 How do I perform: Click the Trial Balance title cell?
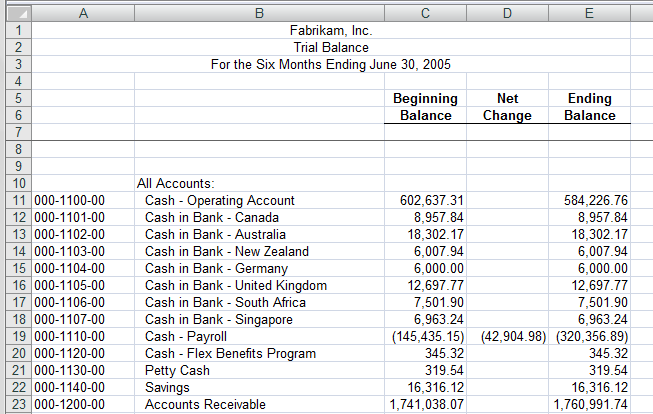(330, 47)
